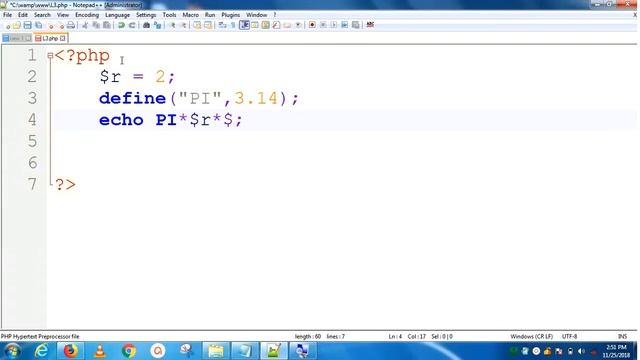The height and width of the screenshot is (360, 640).
Task: Play back the recorded macro icon
Action: tap(333, 25)
